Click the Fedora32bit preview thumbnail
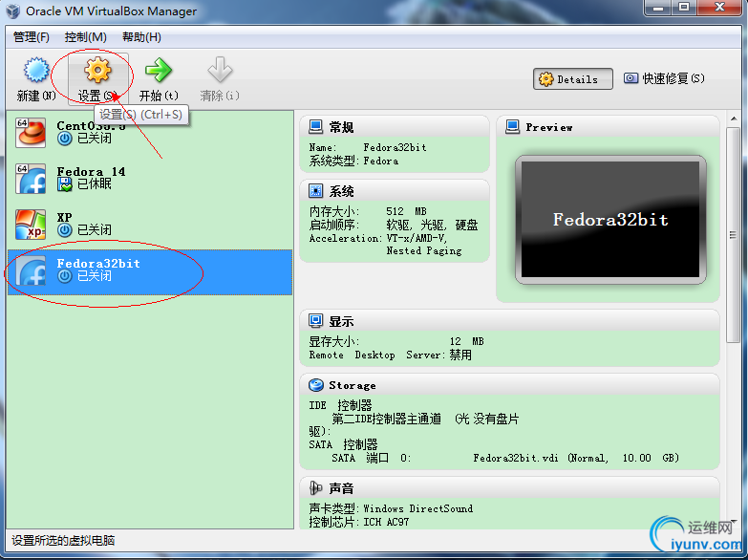The width and height of the screenshot is (748, 560). (x=610, y=220)
